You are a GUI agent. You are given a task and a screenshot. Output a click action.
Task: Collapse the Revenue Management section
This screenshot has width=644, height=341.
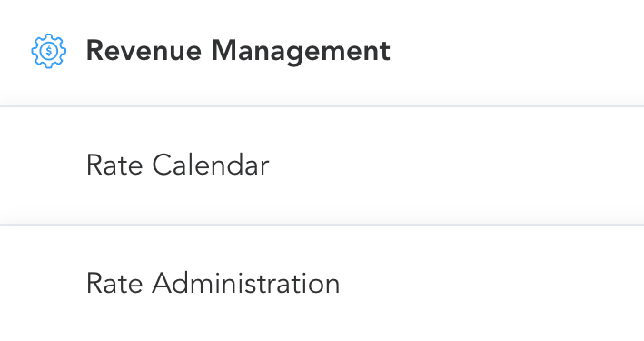pyautogui.click(x=322, y=53)
